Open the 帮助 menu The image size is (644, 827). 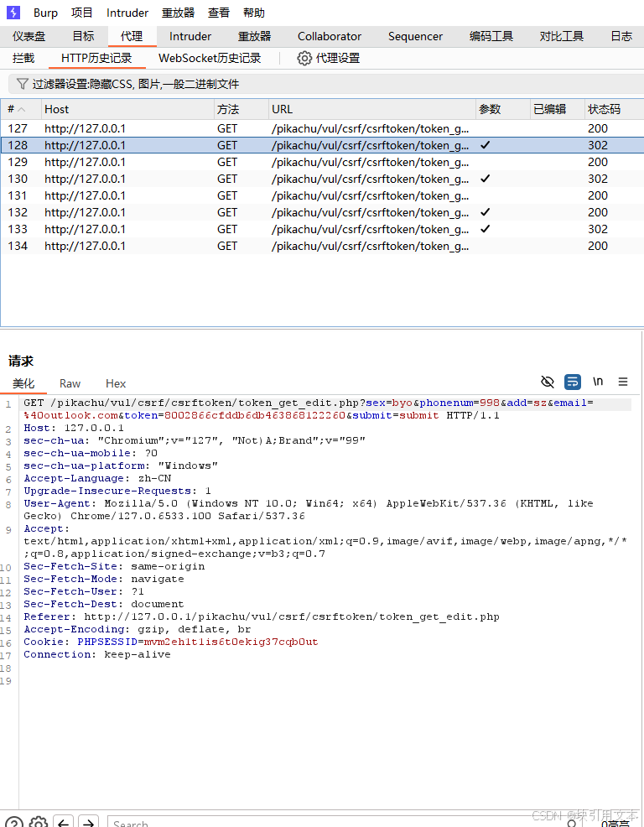(x=254, y=13)
